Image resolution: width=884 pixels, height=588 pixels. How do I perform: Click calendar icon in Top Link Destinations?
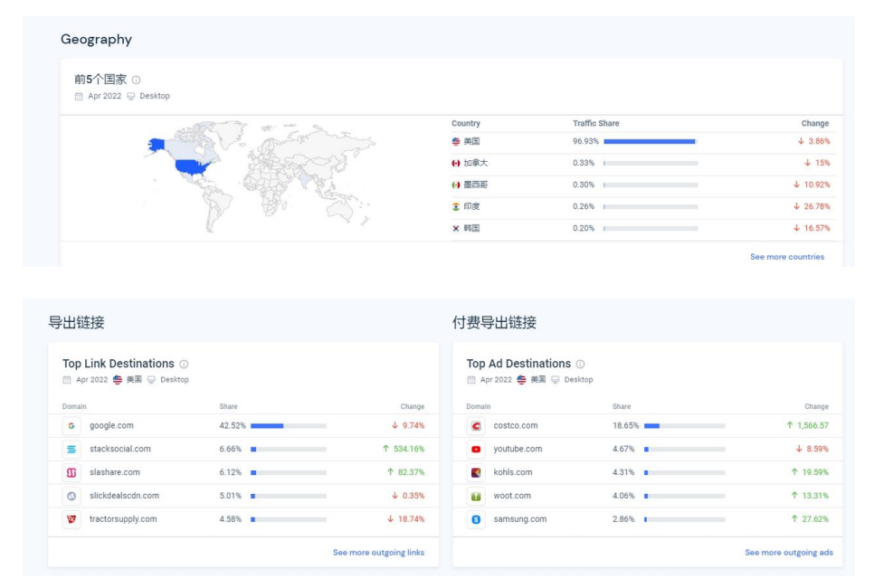click(x=67, y=380)
